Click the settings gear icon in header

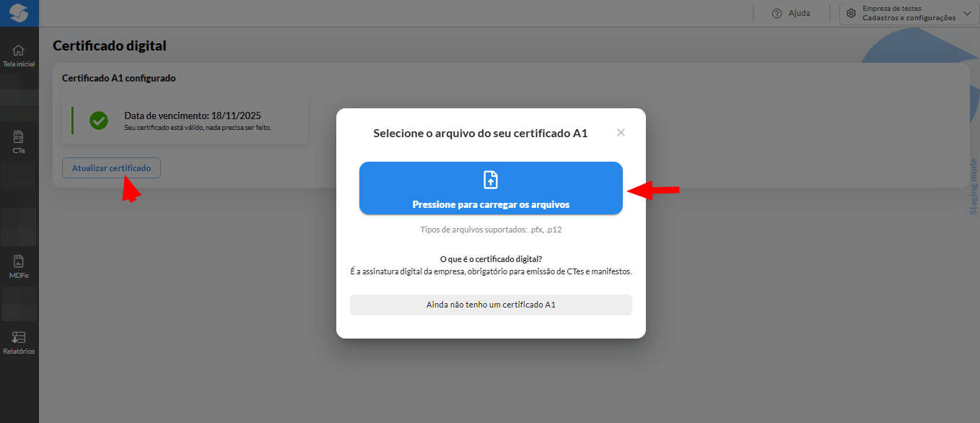(851, 13)
